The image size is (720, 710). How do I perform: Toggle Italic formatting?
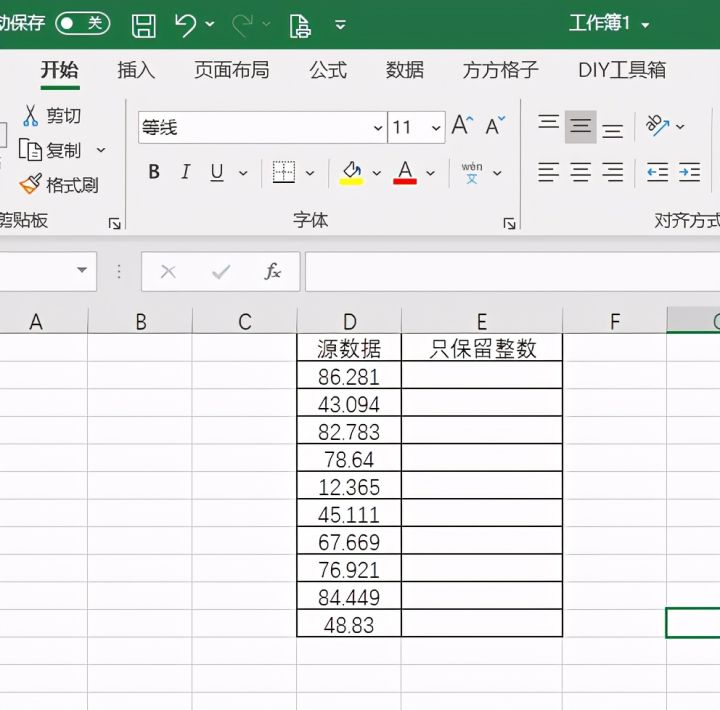(186, 172)
